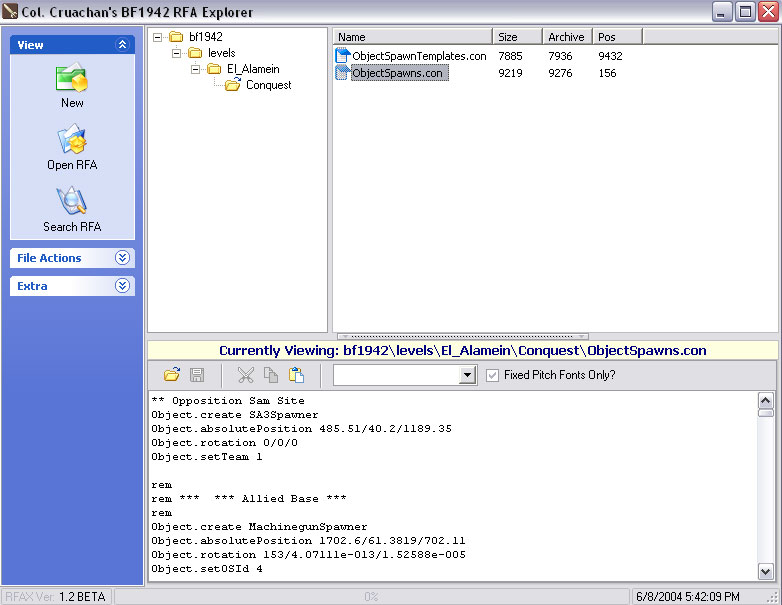
Task: Click the pos value 156
Action: click(607, 73)
